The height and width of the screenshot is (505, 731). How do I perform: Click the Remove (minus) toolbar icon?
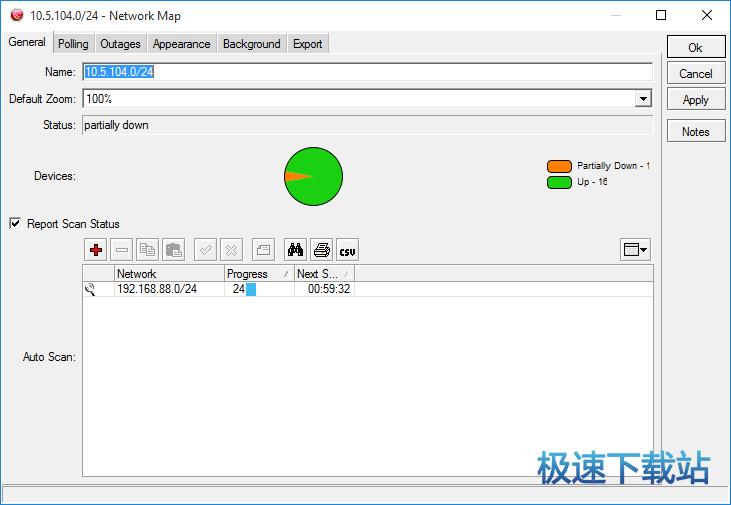122,250
